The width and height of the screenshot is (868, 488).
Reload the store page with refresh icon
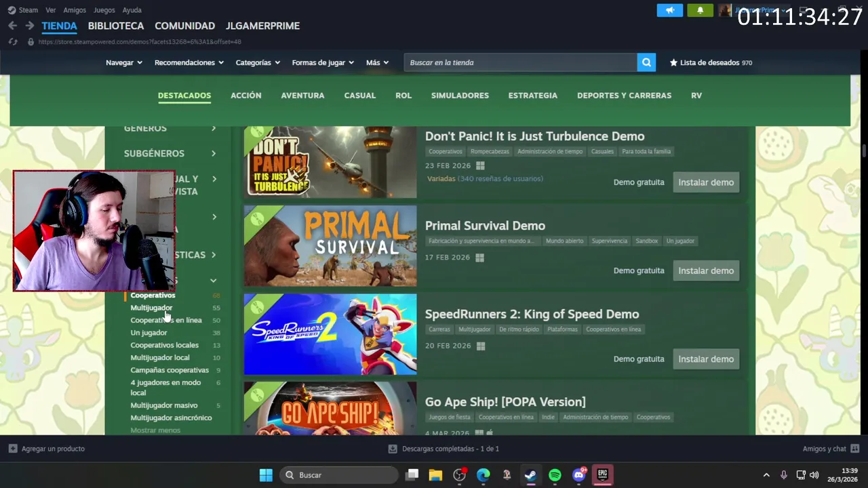13,42
